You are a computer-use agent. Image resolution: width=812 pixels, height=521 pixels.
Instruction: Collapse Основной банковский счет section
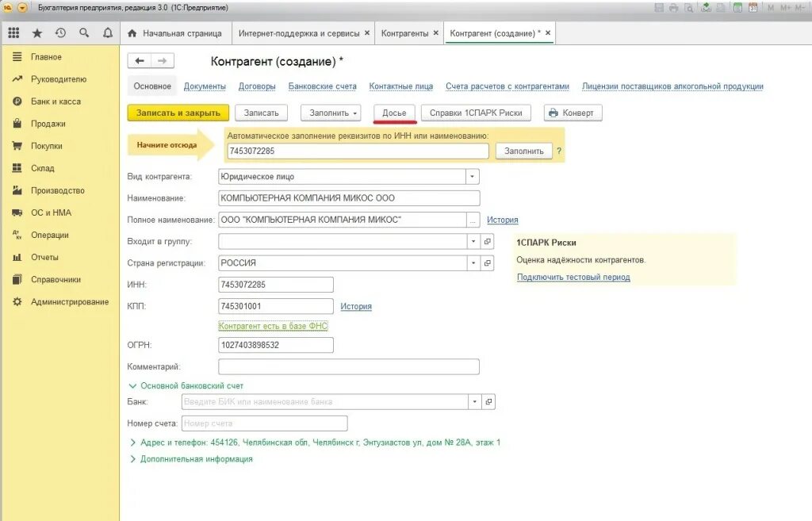coord(132,386)
